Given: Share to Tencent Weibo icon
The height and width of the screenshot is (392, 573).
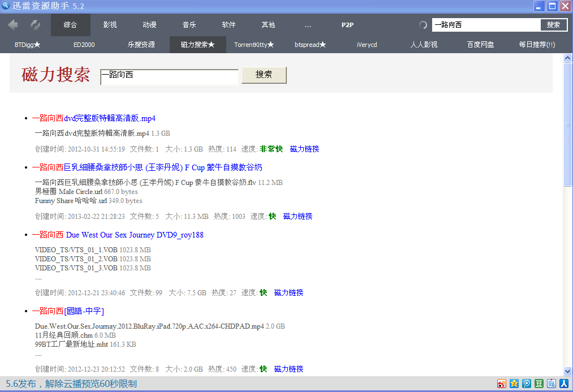Looking at the screenshot, I should (x=526, y=383).
